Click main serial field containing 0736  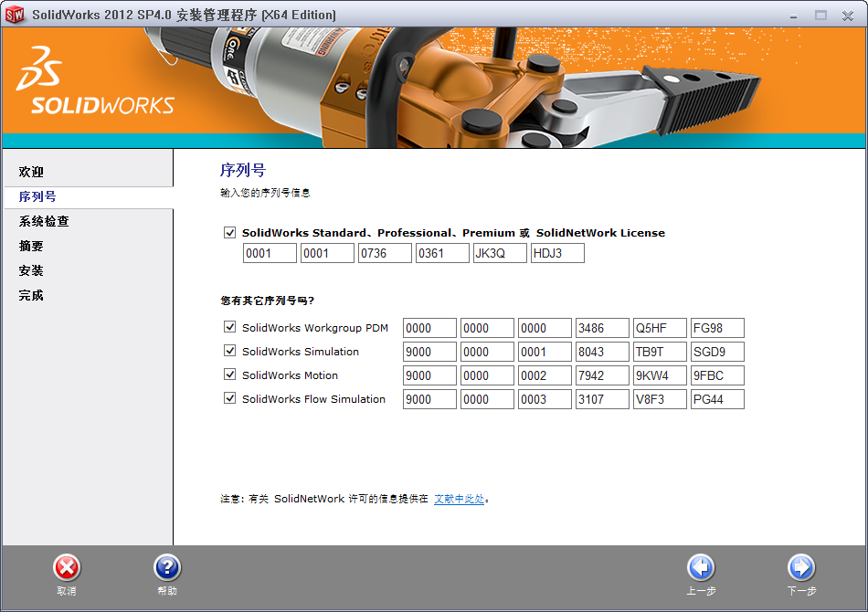(385, 253)
